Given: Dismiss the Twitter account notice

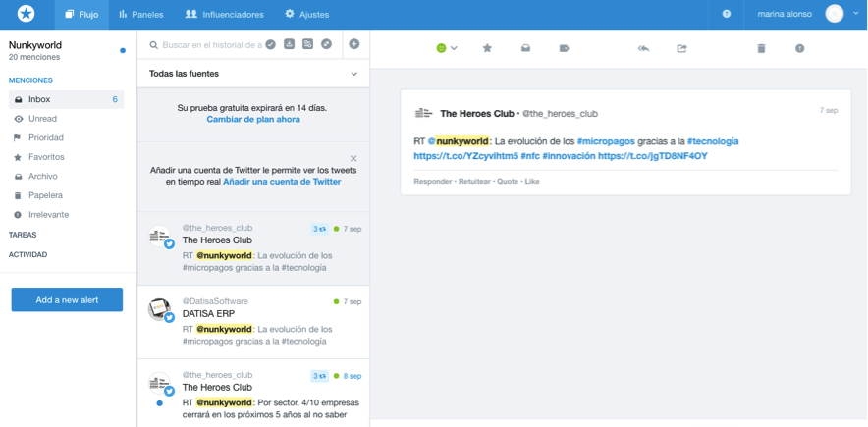Looking at the screenshot, I should [x=353, y=159].
